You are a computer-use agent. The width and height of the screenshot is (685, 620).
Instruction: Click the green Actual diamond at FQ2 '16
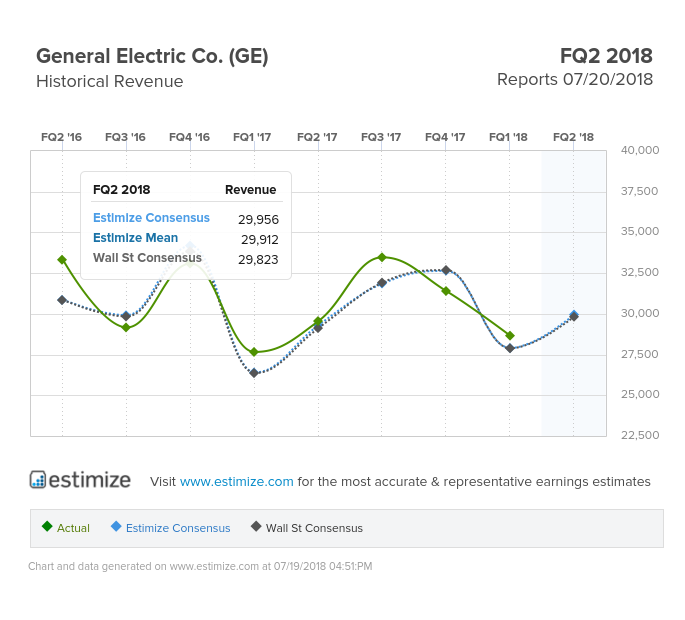click(62, 260)
